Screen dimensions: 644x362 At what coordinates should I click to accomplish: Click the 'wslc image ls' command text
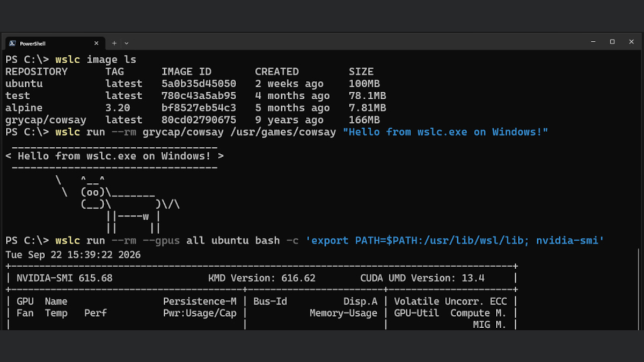[x=96, y=60]
